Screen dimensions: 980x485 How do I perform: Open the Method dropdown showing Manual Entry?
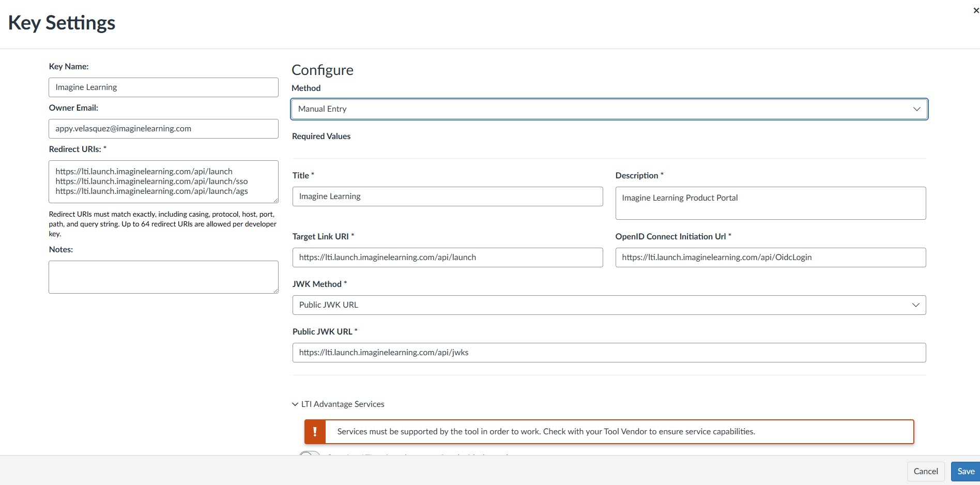click(x=609, y=109)
